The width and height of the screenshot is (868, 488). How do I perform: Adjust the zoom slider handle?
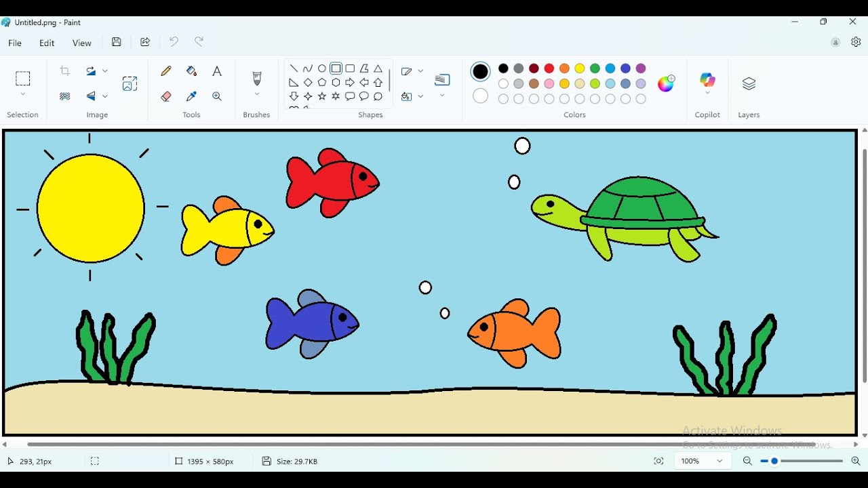[774, 462]
